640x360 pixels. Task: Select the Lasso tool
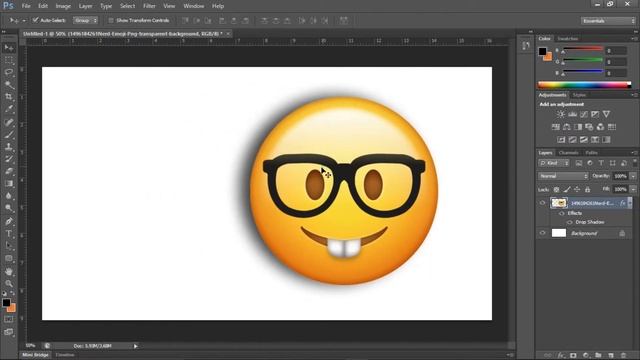pos(9,72)
